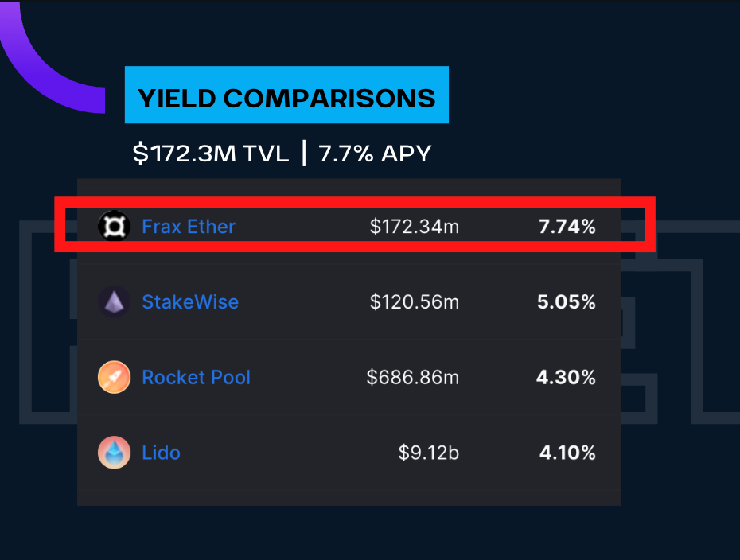Click the Frax Ether logo icon
Screen dimensions: 740x560
point(113,227)
